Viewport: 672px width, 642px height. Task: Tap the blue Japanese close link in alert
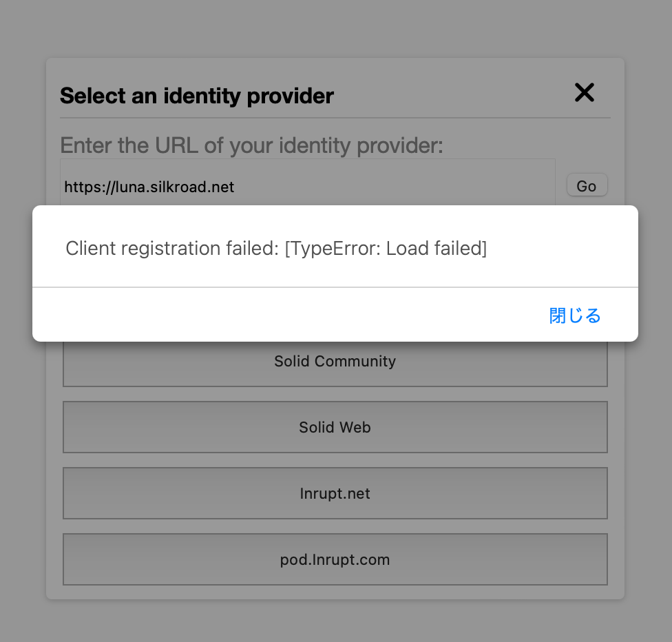(575, 315)
